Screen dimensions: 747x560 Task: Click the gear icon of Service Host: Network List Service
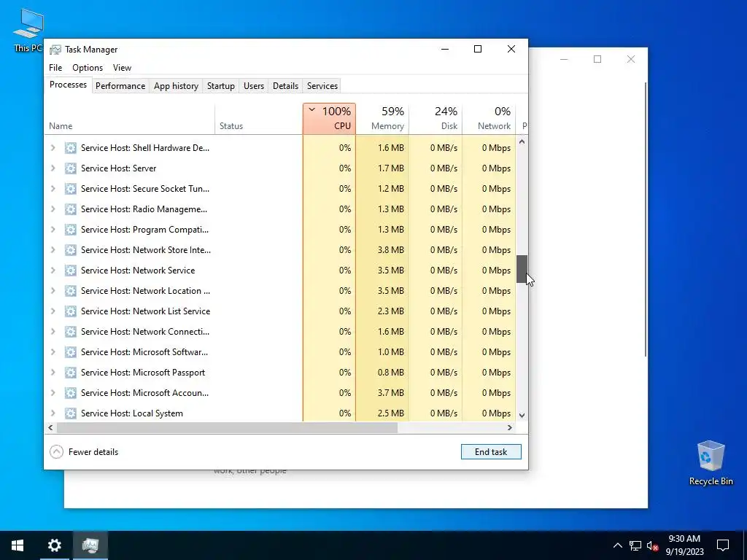[x=71, y=311]
